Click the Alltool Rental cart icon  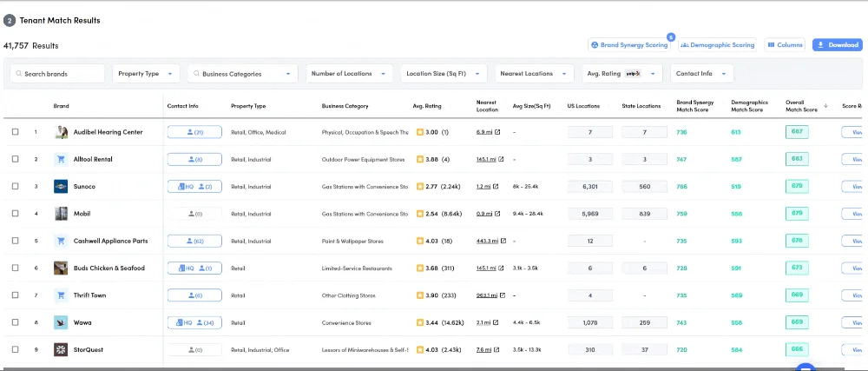[x=61, y=160]
